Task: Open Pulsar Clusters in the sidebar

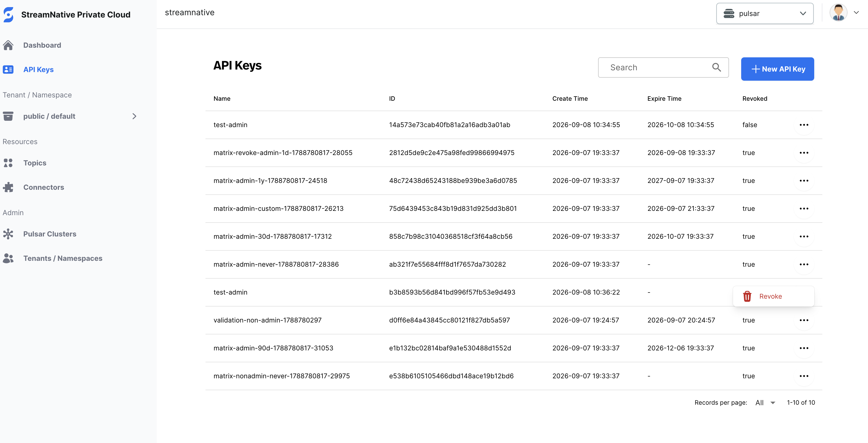Action: [49, 234]
